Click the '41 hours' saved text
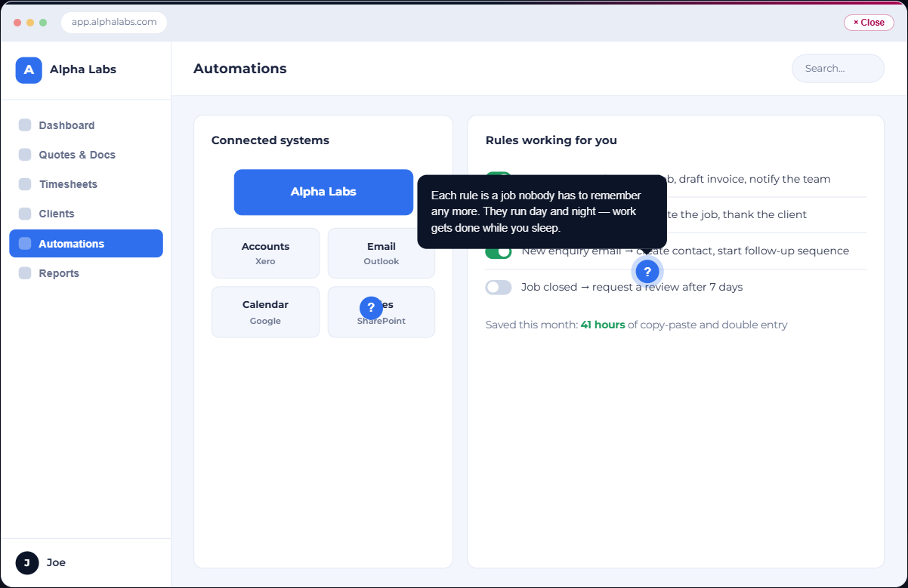This screenshot has height=588, width=908. (x=603, y=325)
